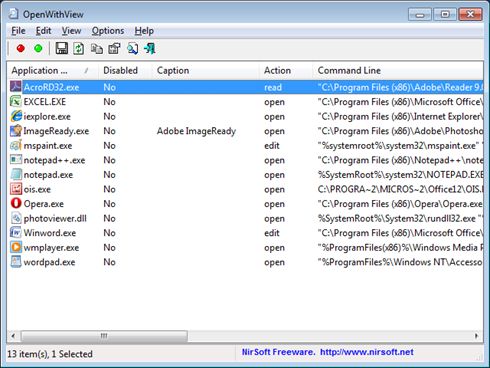
Task: Open the View menu
Action: pos(71,31)
